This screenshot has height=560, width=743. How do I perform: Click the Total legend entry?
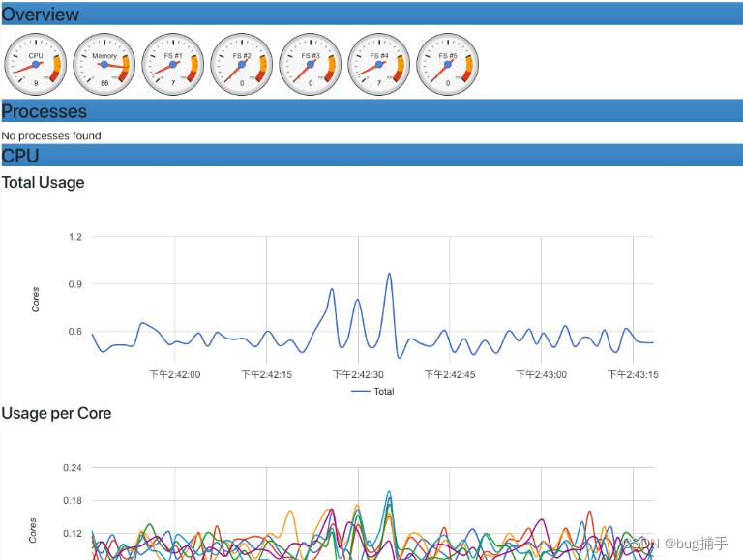click(372, 392)
